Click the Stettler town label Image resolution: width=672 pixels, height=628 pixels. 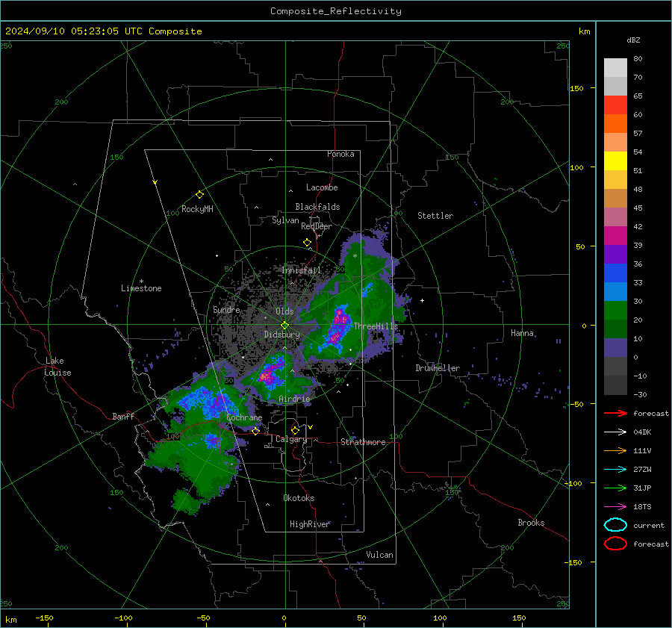[x=435, y=216]
